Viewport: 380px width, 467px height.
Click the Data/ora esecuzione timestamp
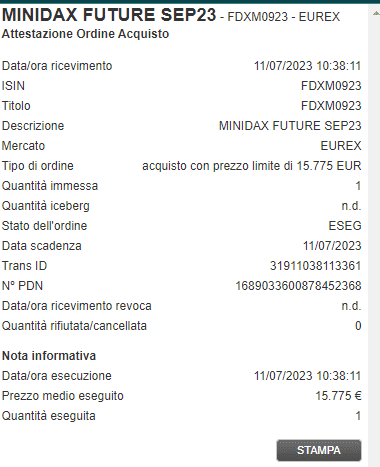point(307,376)
